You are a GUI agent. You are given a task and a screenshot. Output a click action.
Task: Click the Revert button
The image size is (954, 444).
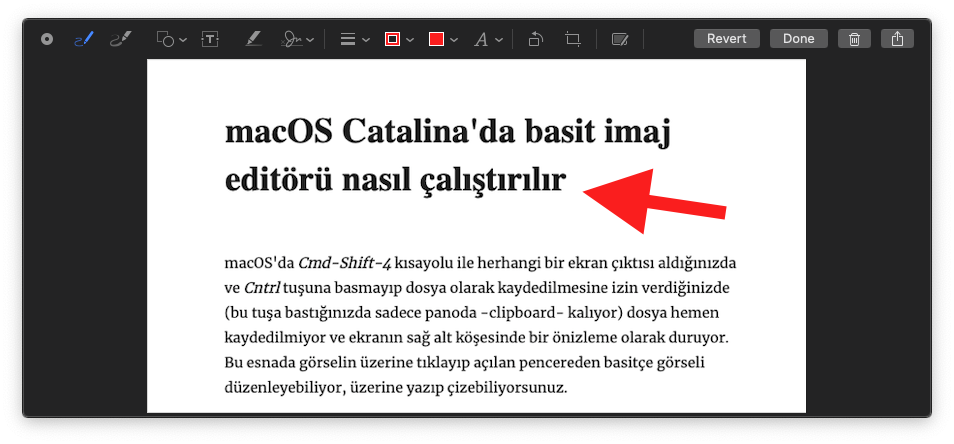click(726, 39)
